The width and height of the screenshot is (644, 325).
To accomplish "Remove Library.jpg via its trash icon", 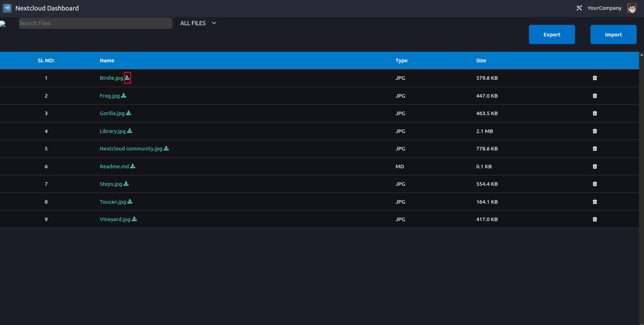I will [595, 131].
